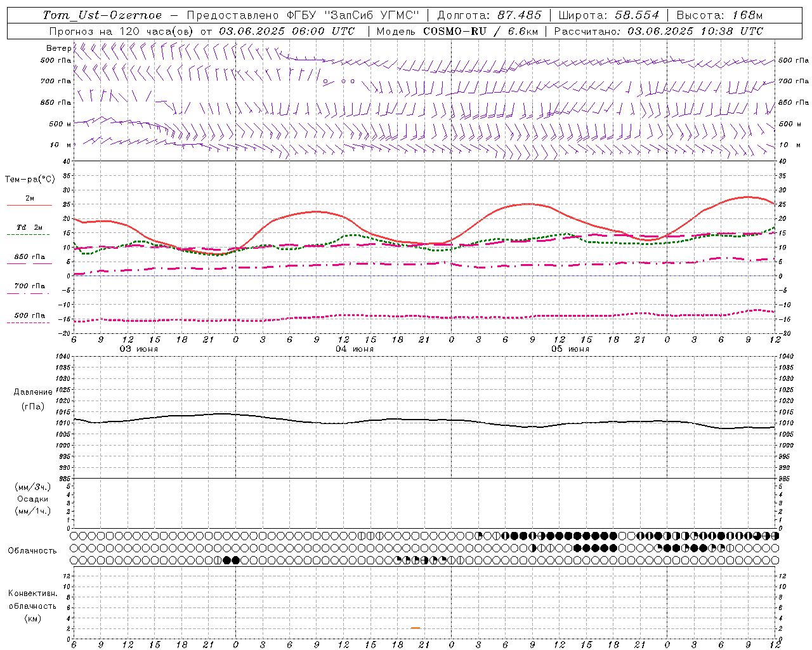812x650 pixels.
Task: Click the 2м temperature legend entry
Action: coord(30,199)
